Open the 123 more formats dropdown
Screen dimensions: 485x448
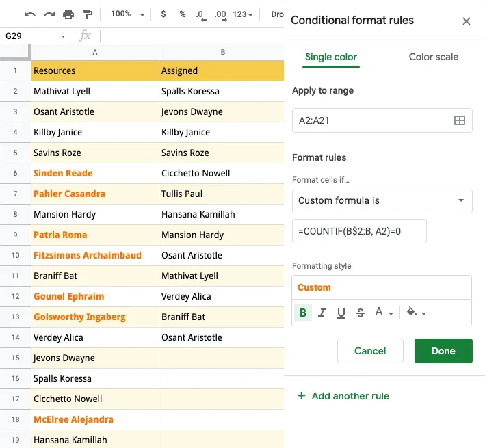(243, 14)
